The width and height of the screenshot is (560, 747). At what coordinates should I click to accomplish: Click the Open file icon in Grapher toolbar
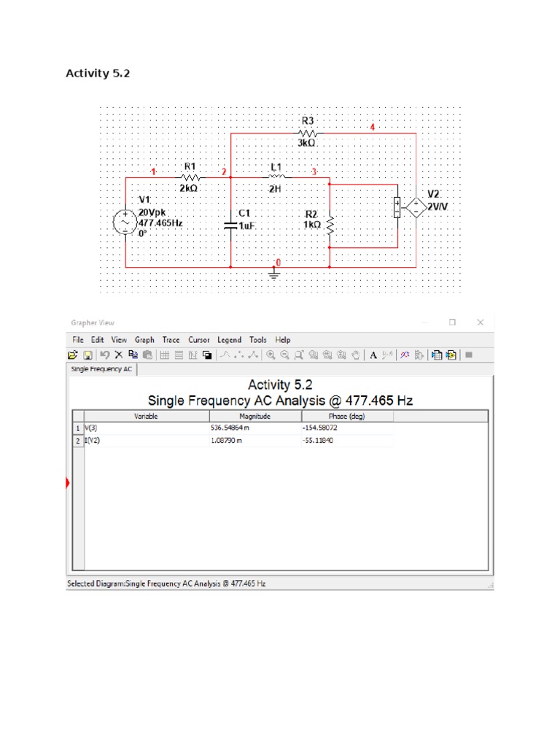72,355
